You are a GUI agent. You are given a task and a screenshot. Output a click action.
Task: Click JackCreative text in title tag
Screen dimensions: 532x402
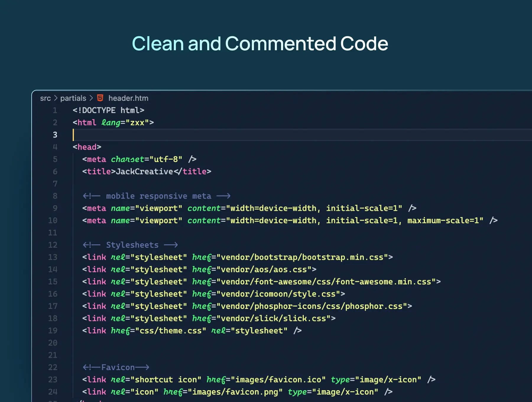coord(144,172)
